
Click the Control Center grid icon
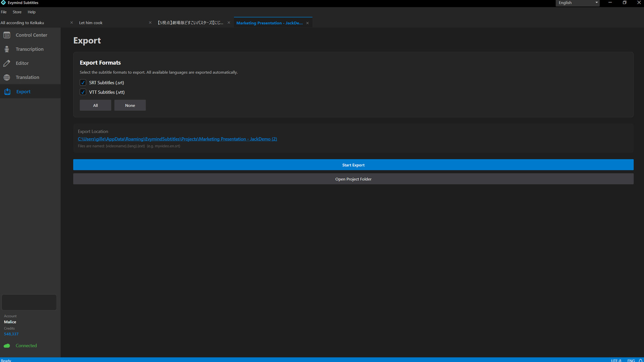coord(7,35)
